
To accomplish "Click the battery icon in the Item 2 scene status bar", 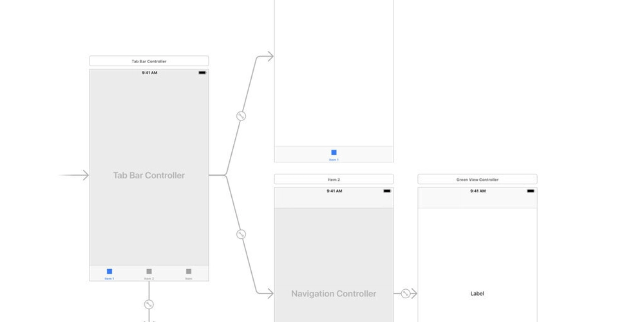I will click(387, 191).
